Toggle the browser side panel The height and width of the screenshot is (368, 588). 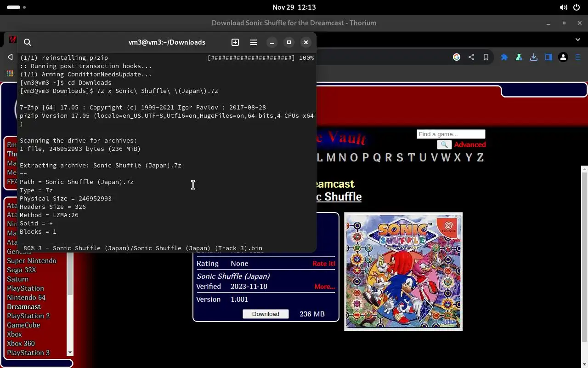[548, 57]
